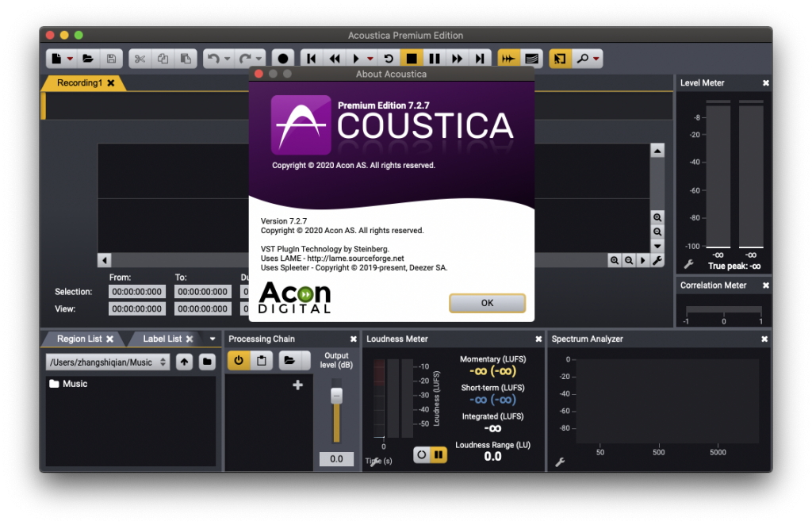Edit the Selection From time field

click(x=136, y=292)
